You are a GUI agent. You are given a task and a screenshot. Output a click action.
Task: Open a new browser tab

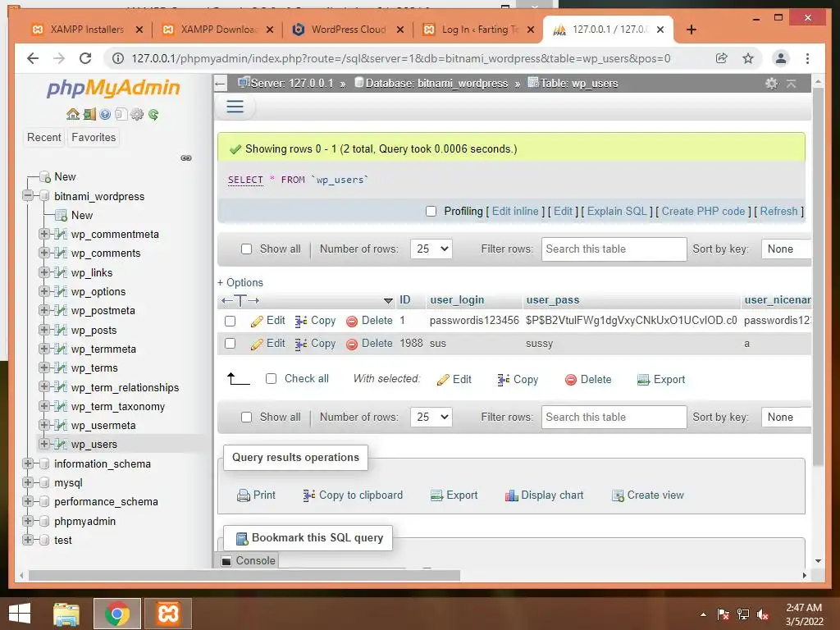(x=692, y=30)
